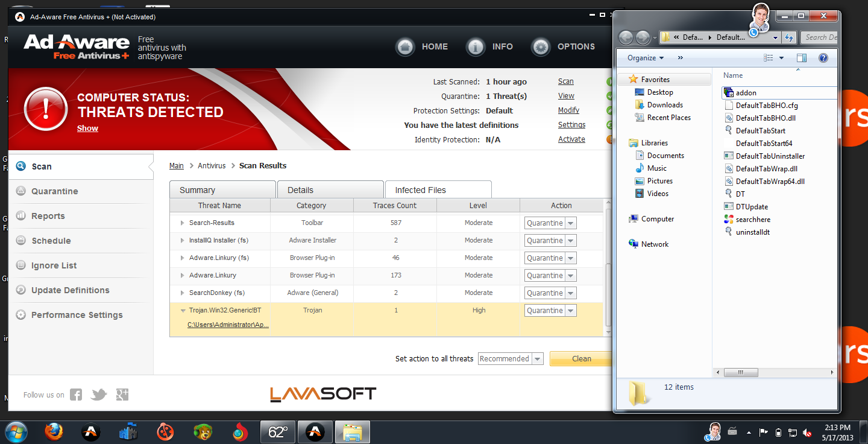Sort by Threat Name column header
The width and height of the screenshot is (868, 444).
pos(219,206)
